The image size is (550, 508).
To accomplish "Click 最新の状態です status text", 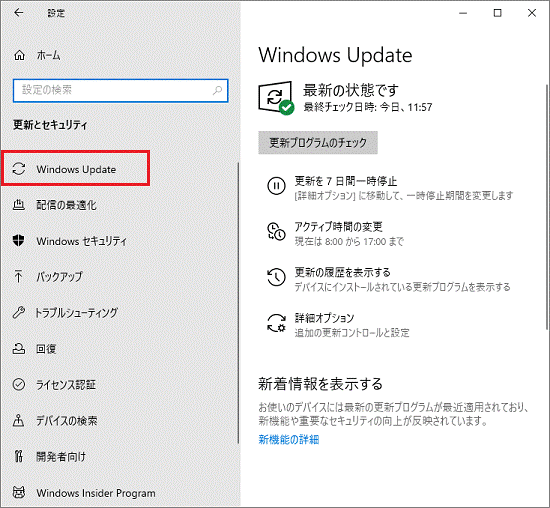I will pos(351,90).
